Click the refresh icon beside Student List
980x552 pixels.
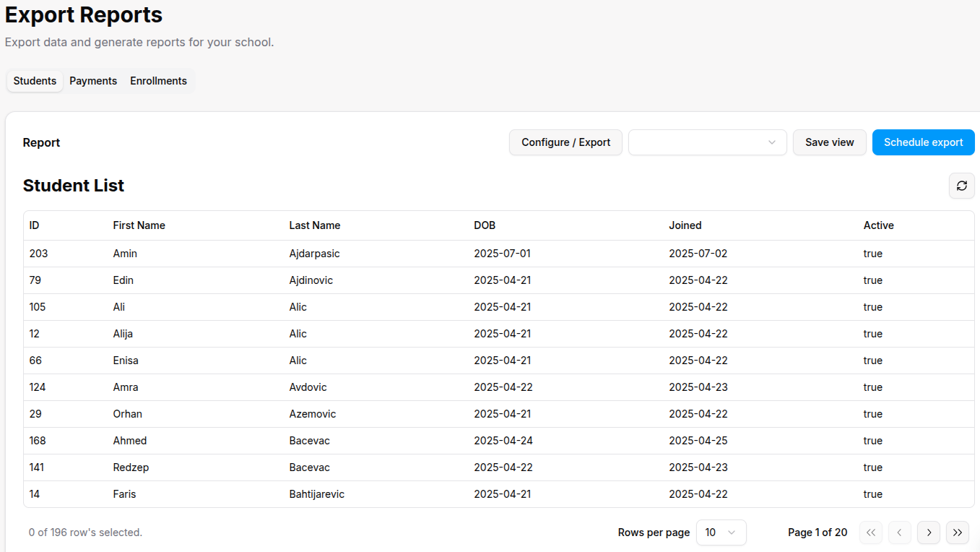pos(961,186)
